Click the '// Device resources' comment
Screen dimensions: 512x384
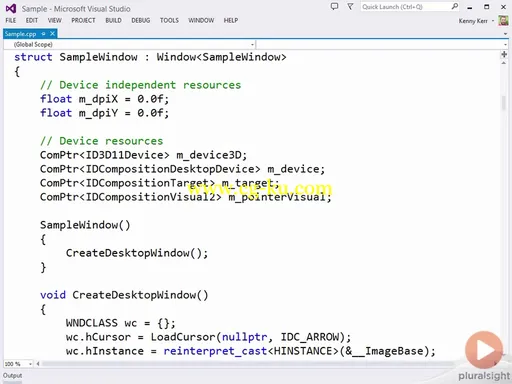tap(102, 141)
